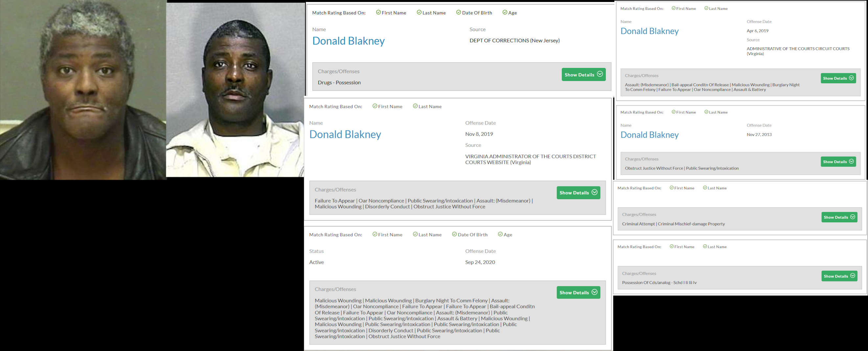Screen dimensions: 868x351
Task: Click Age checkmark icon in New Jersey record
Action: 505,12
